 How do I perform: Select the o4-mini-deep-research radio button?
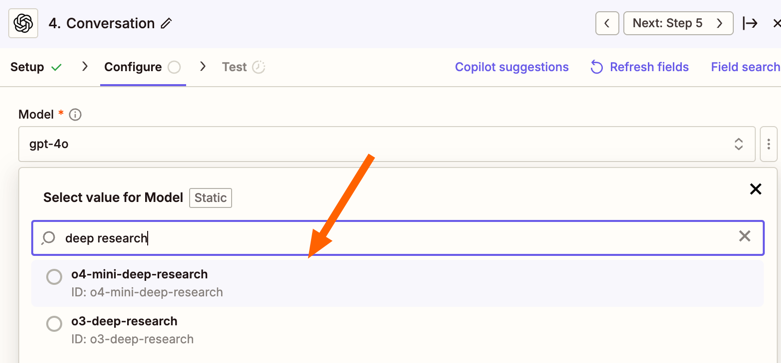click(54, 277)
